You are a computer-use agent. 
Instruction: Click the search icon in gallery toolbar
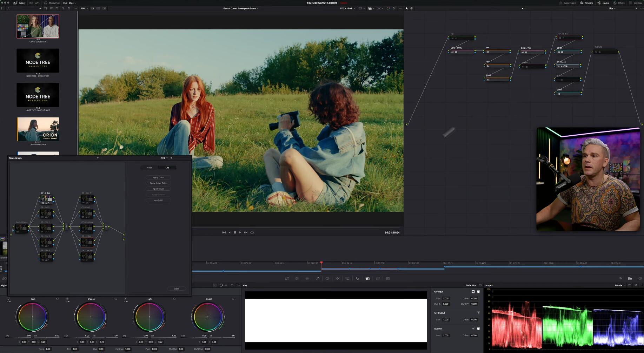point(63,8)
